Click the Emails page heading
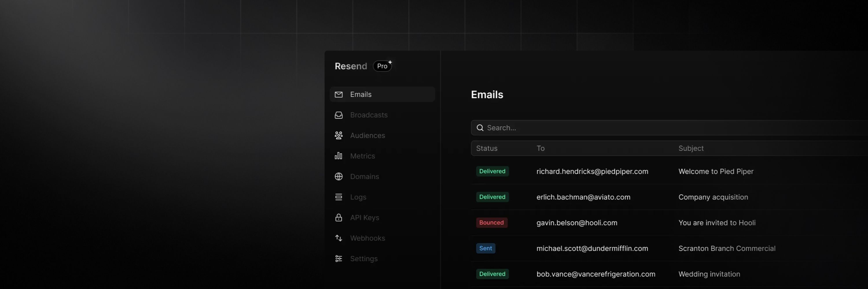The width and height of the screenshot is (868, 289). (x=487, y=95)
